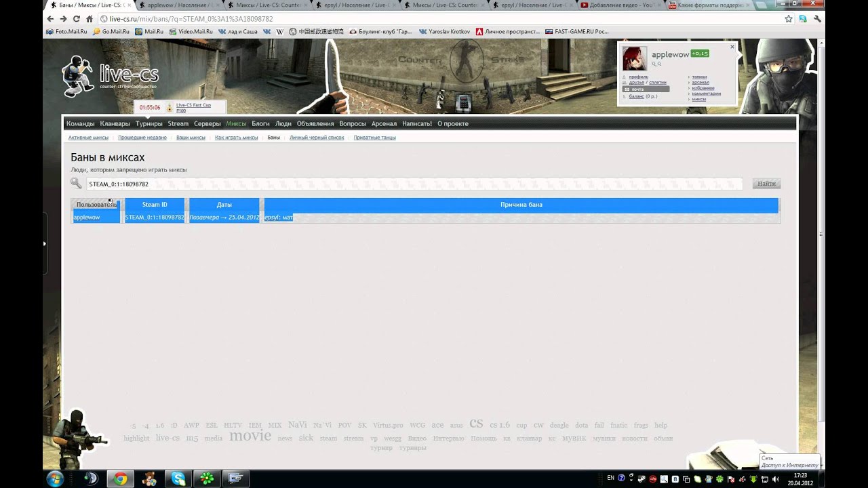The image size is (868, 488).
Task: Click the +0,15 rating badge
Action: [x=700, y=54]
